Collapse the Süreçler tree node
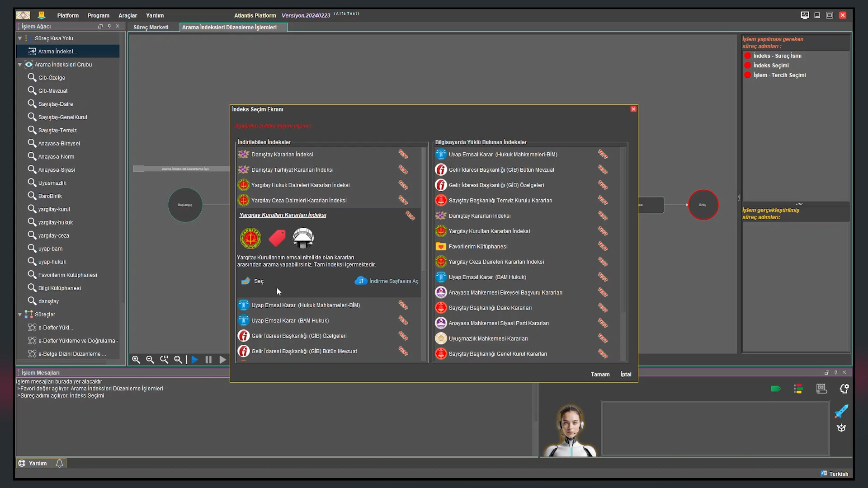This screenshot has width=868, height=488. tap(20, 314)
